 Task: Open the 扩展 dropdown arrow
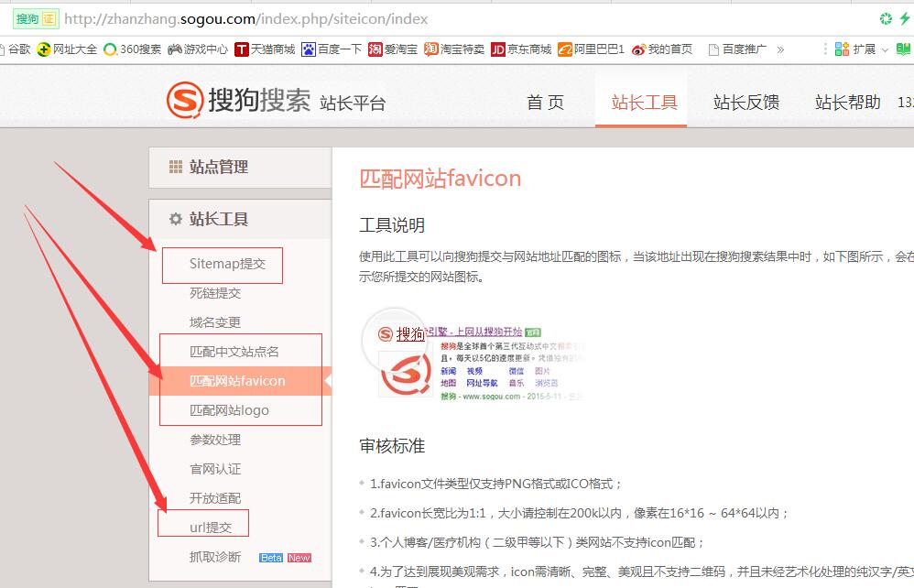coord(885,50)
